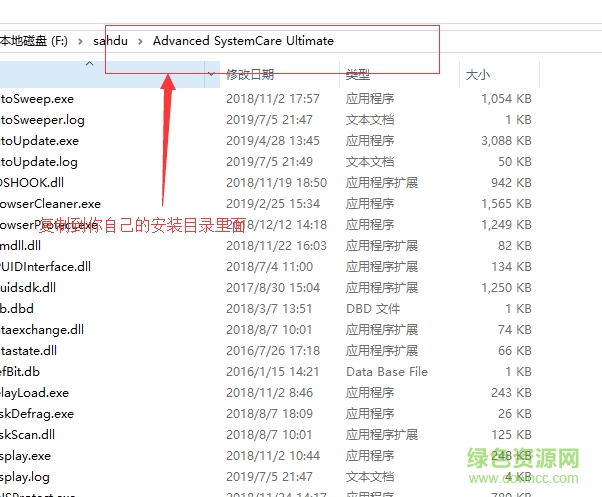The height and width of the screenshot is (497, 602).
Task: Select file taexchange.dll
Action: (x=42, y=330)
